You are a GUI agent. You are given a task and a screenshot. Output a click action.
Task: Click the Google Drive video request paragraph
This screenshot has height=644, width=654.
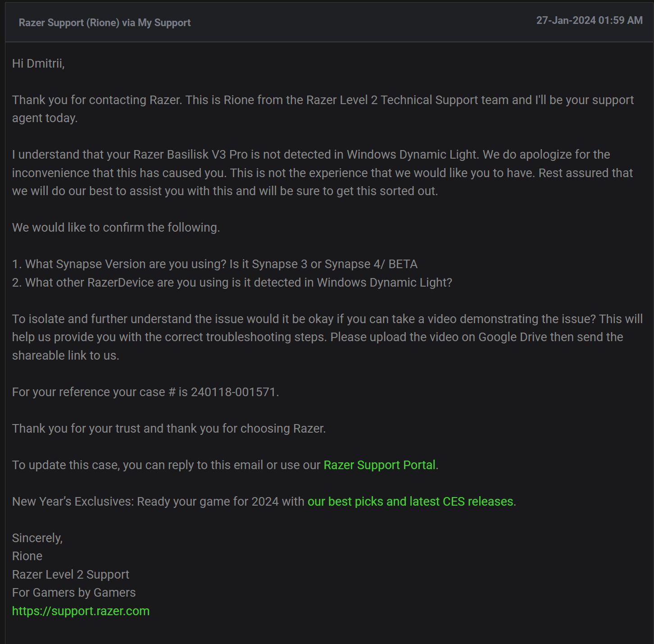coord(327,337)
